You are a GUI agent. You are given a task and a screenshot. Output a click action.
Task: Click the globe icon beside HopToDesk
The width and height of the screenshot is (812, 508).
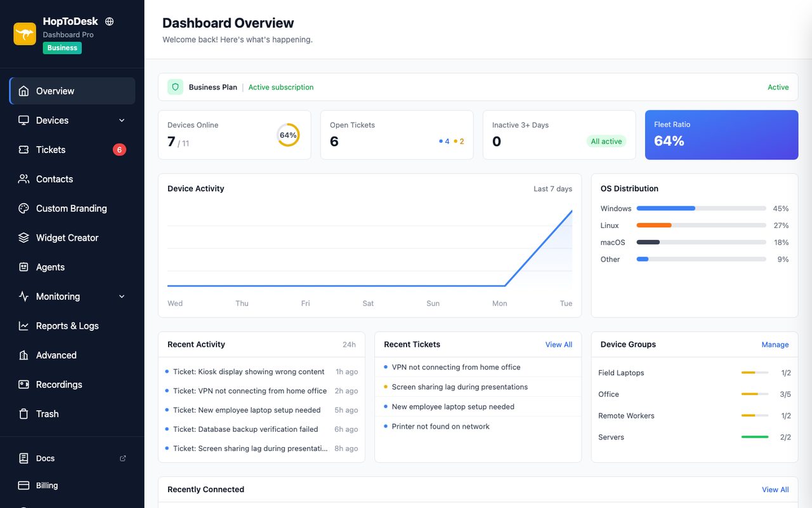coord(109,22)
